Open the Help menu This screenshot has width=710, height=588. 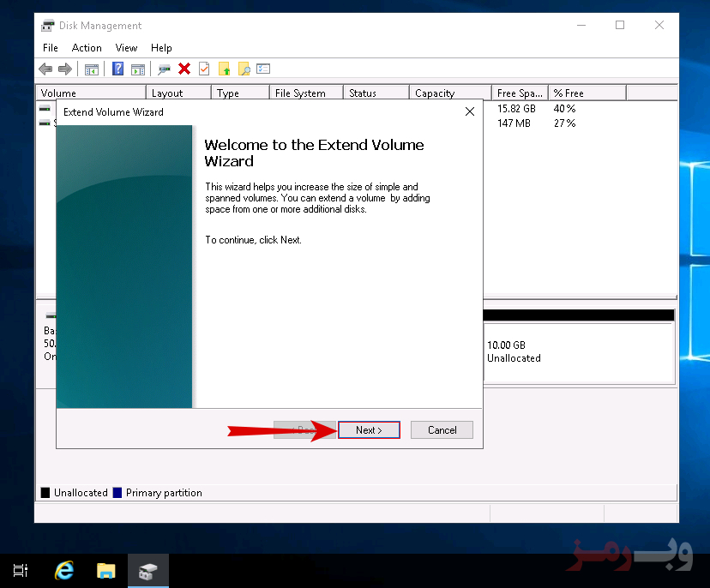click(x=161, y=48)
